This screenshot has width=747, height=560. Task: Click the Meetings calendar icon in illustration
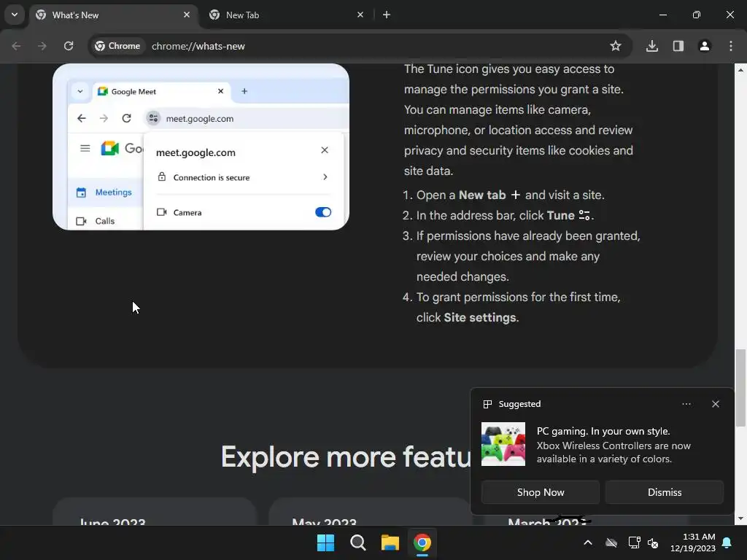[x=82, y=192]
